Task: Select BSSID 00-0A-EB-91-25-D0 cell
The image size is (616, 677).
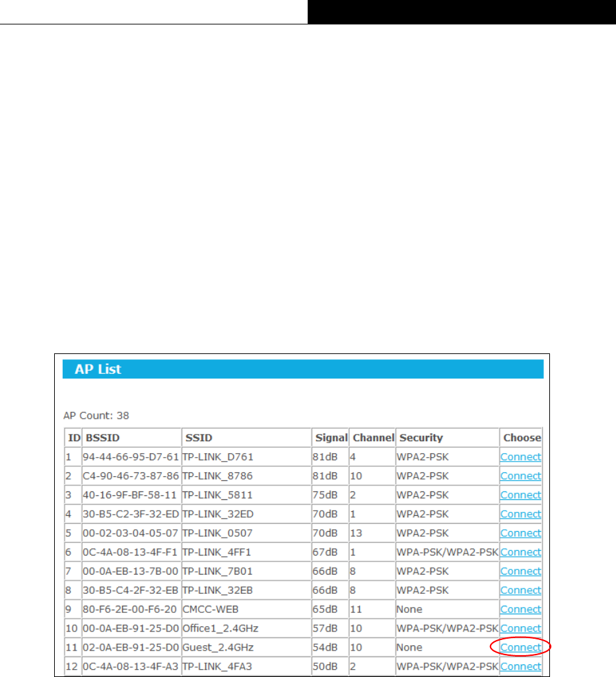Action: pyautogui.click(x=131, y=627)
